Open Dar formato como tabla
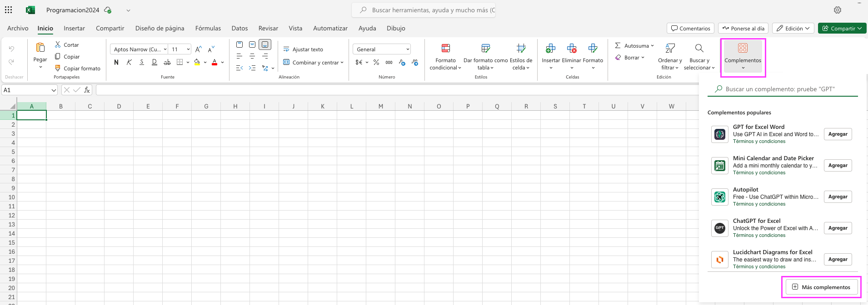Image resolution: width=868 pixels, height=305 pixels. click(485, 56)
